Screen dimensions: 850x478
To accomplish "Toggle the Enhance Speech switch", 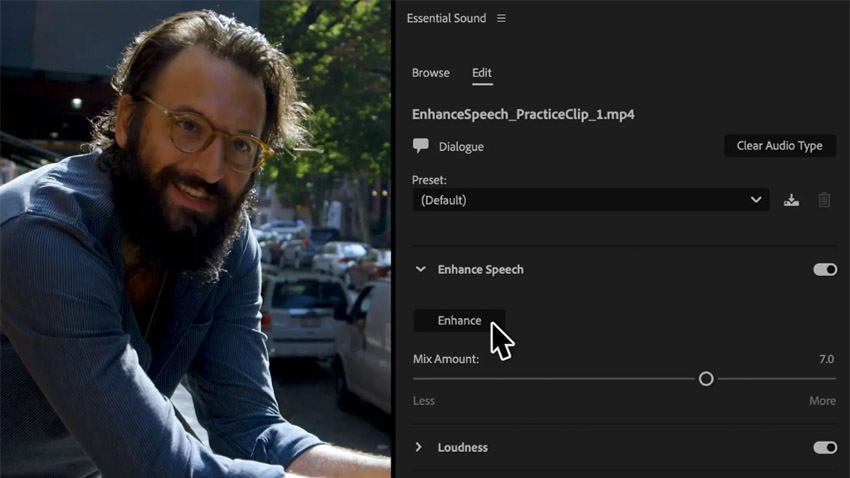I will point(825,269).
